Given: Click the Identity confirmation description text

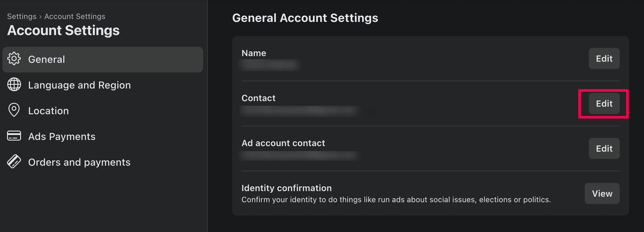Looking at the screenshot, I should [396, 200].
